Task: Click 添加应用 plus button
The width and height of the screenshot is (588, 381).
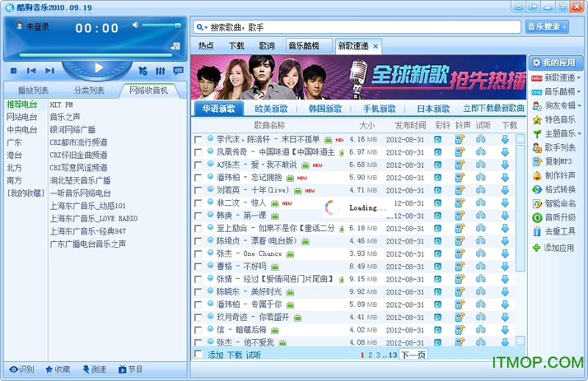Action: (x=553, y=248)
